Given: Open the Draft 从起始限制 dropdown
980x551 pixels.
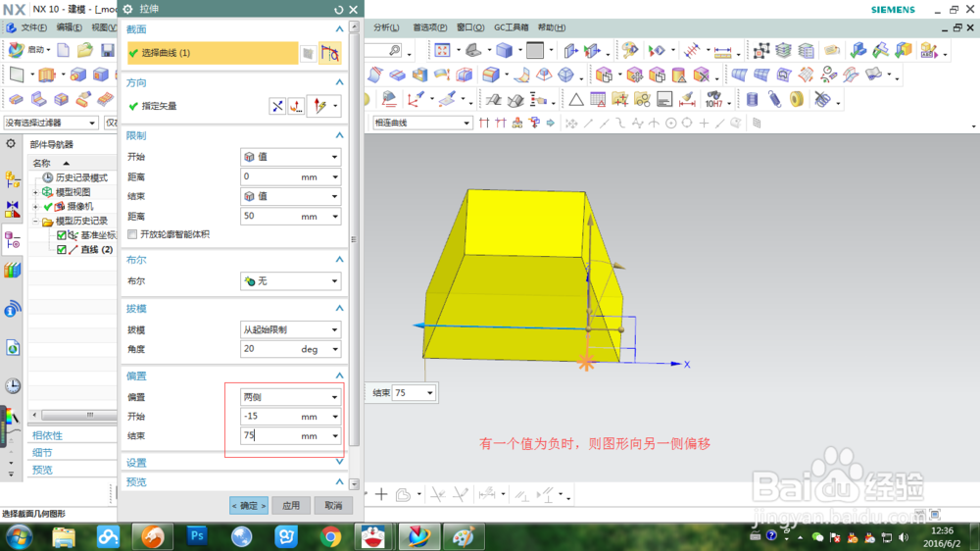Looking at the screenshot, I should point(291,329).
